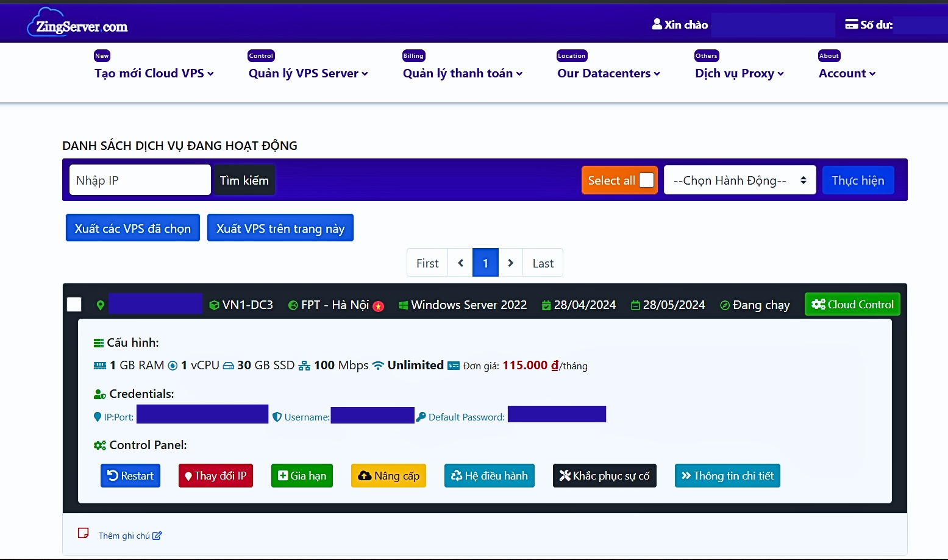The height and width of the screenshot is (560, 948).
Task: Click the wifi icon beside Unlimited
Action: [x=378, y=366]
